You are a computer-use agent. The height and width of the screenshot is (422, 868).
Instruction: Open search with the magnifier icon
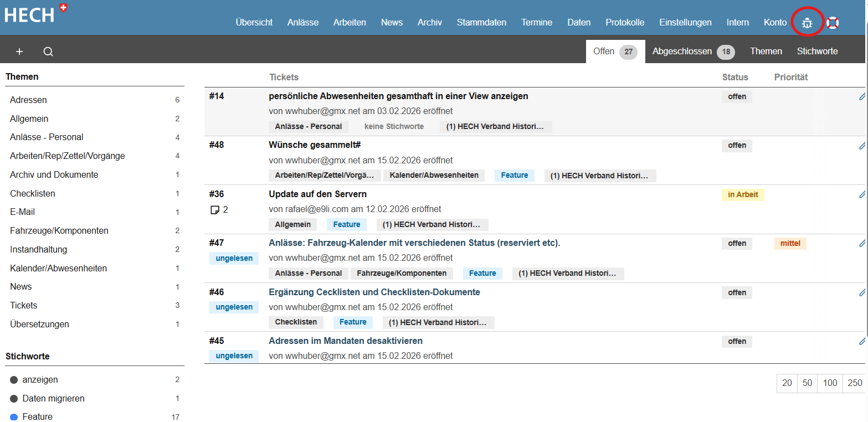(x=48, y=52)
